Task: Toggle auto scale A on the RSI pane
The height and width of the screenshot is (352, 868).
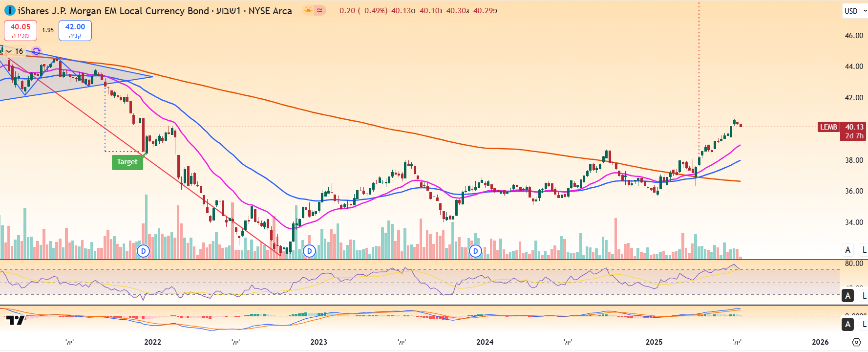Action: click(848, 295)
